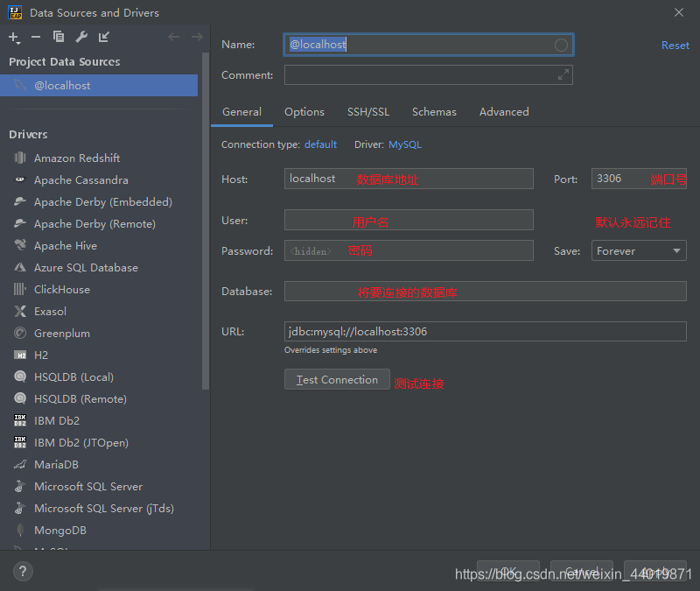Image resolution: width=700 pixels, height=591 pixels.
Task: Click the drivers list vertical scrollbar
Action: (x=206, y=222)
